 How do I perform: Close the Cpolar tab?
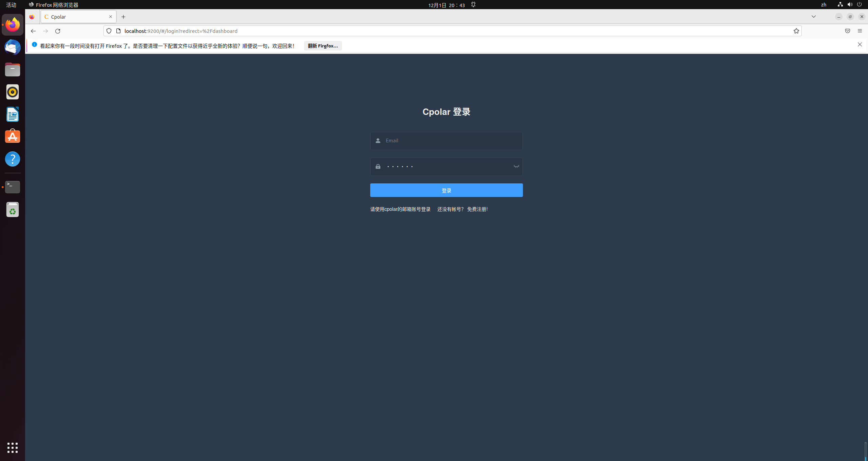(110, 17)
